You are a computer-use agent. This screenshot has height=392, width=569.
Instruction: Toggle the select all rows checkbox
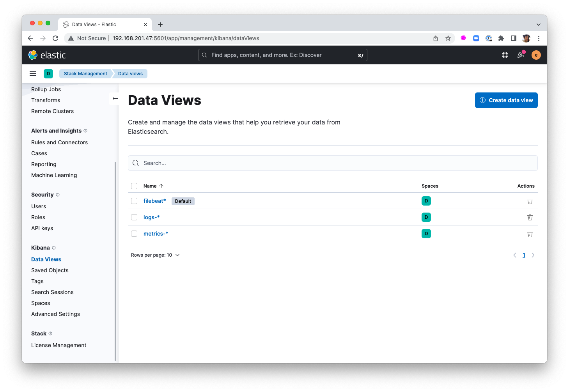[x=134, y=186]
